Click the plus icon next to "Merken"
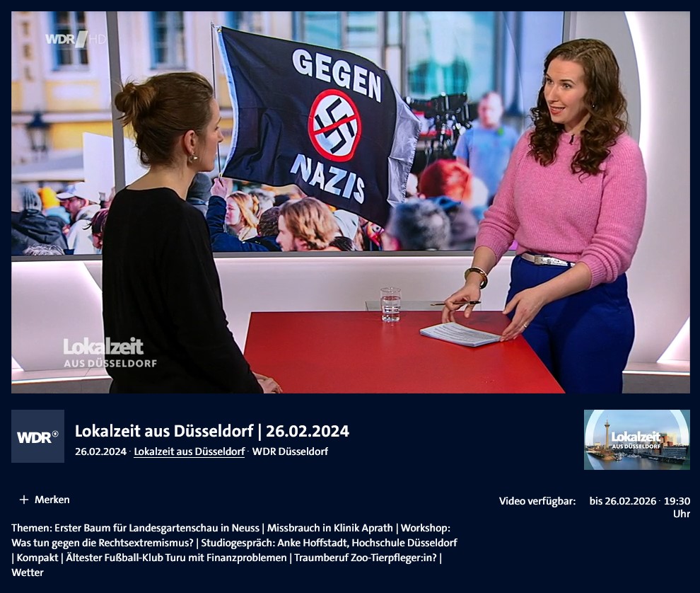 click(25, 499)
